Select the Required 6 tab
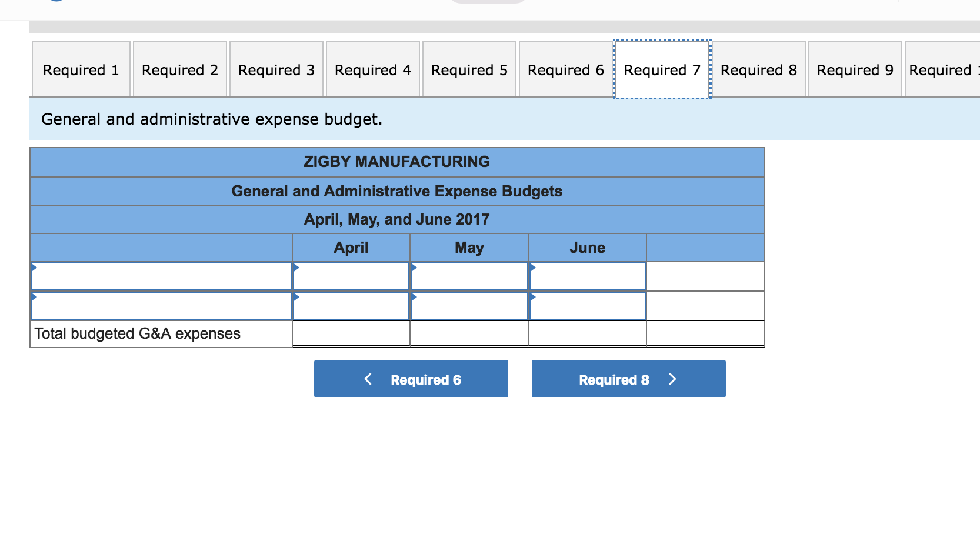980x548 pixels. pos(565,69)
